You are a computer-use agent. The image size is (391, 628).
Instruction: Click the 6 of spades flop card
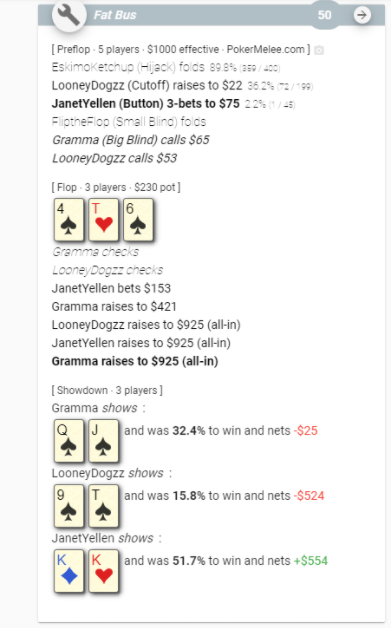click(x=138, y=219)
